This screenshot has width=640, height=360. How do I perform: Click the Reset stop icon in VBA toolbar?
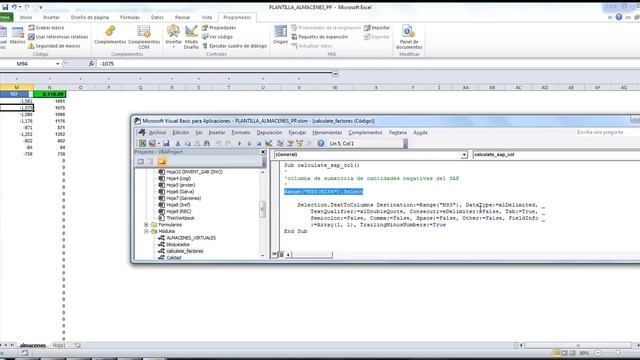[259, 143]
